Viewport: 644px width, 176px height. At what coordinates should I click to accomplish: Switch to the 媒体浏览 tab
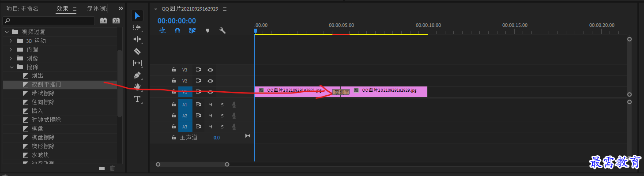(x=97, y=8)
